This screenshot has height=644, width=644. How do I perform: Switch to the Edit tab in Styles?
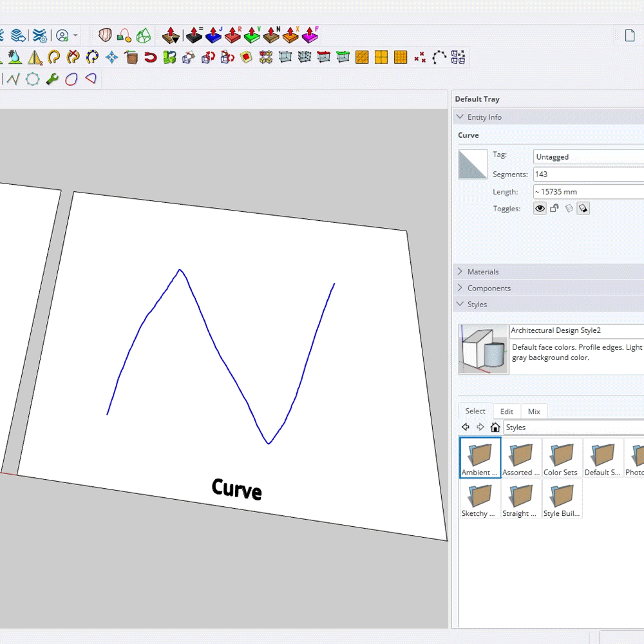point(507,412)
